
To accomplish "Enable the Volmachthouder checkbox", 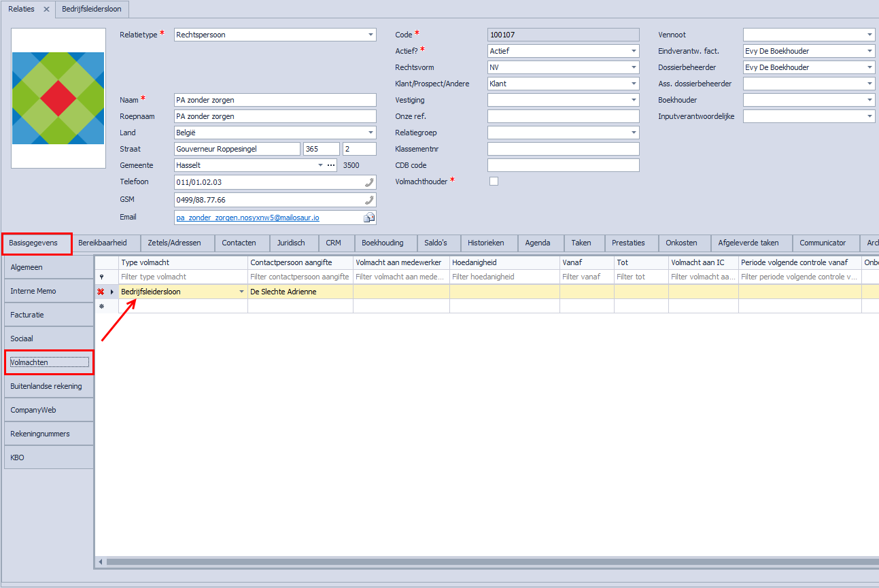I will (492, 181).
